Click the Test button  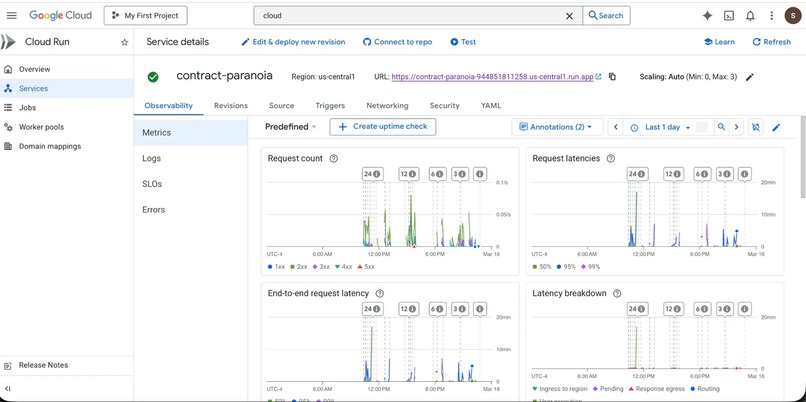[x=463, y=42]
